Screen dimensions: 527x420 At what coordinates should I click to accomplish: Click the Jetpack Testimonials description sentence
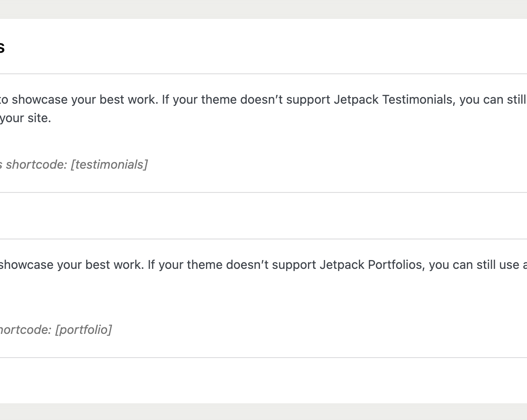pyautogui.click(x=263, y=109)
